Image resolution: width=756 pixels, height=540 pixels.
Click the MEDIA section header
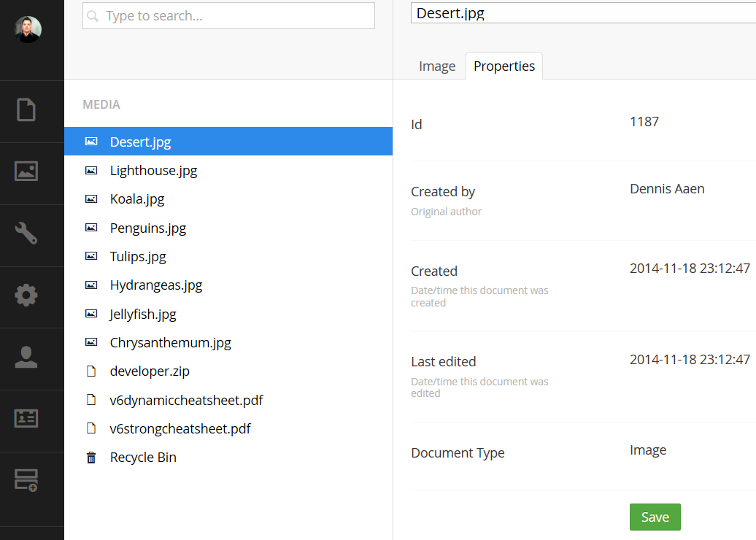[x=101, y=105]
